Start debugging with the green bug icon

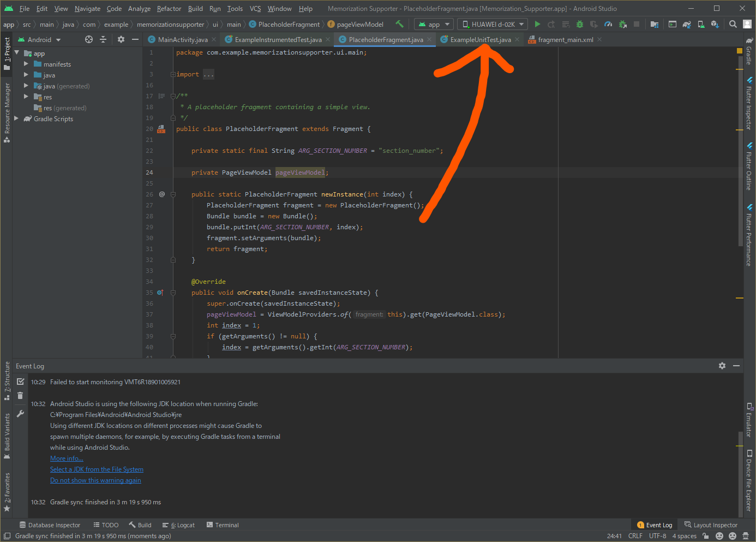point(580,24)
